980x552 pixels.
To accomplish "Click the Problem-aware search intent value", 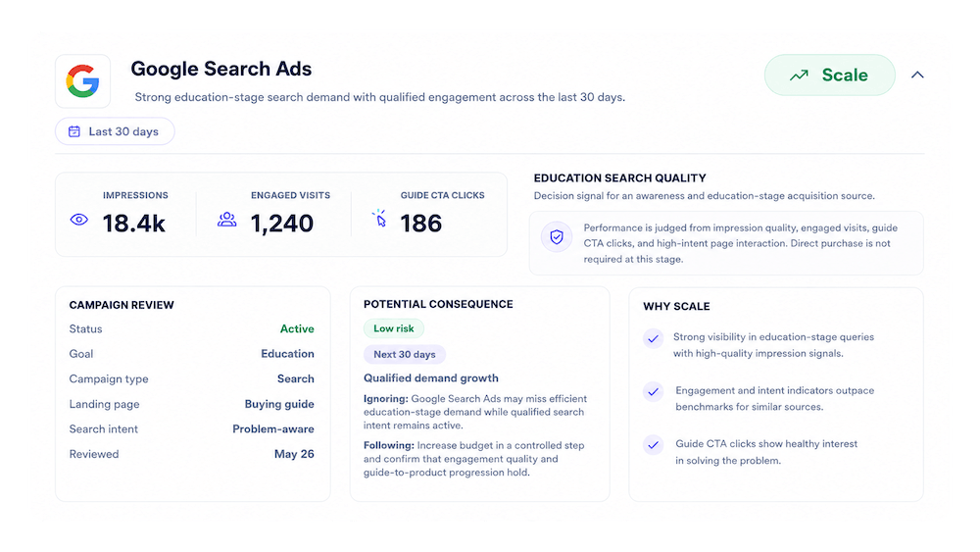I will (x=273, y=428).
